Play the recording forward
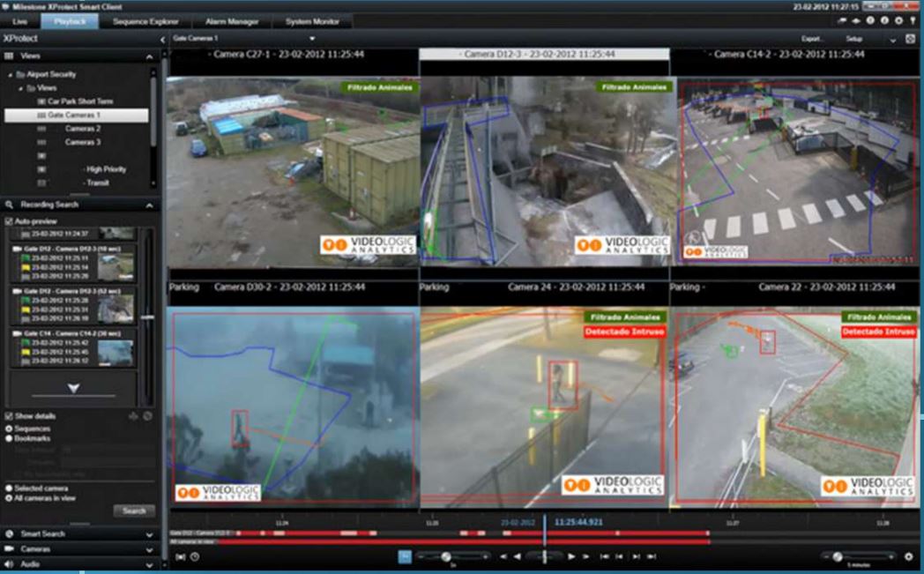This screenshot has width=924, height=574. (571, 556)
